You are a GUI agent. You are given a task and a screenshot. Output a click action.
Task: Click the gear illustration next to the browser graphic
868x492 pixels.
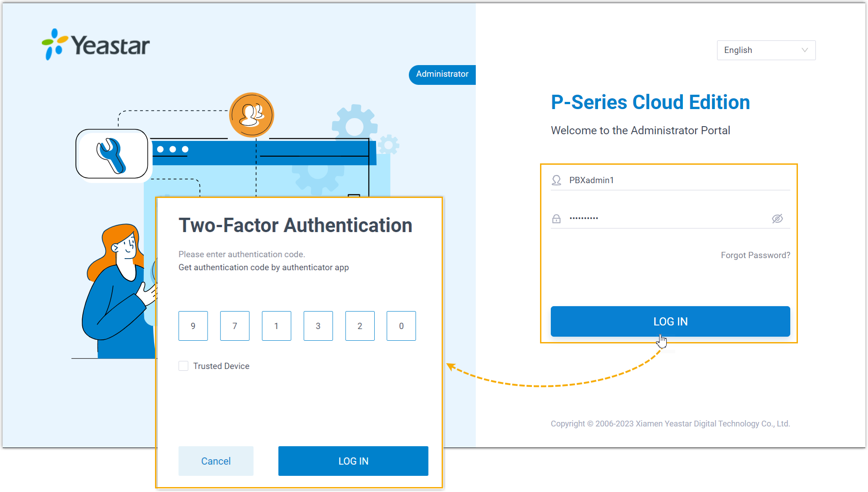tap(354, 125)
